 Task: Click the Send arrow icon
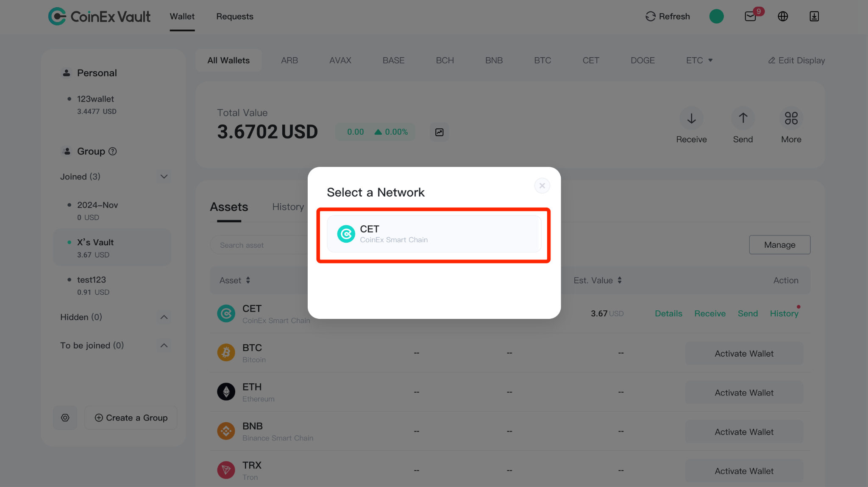tap(743, 118)
